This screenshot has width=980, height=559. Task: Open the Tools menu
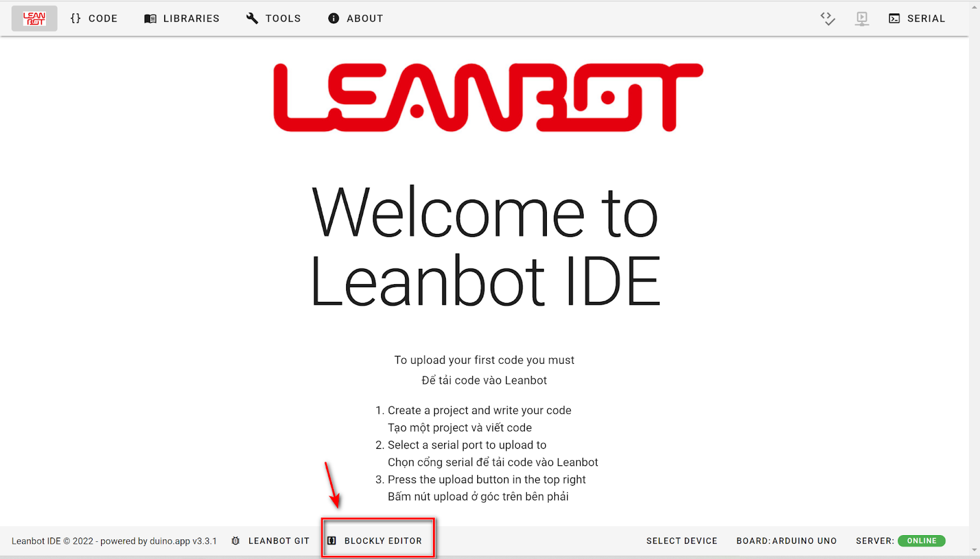[x=274, y=18]
